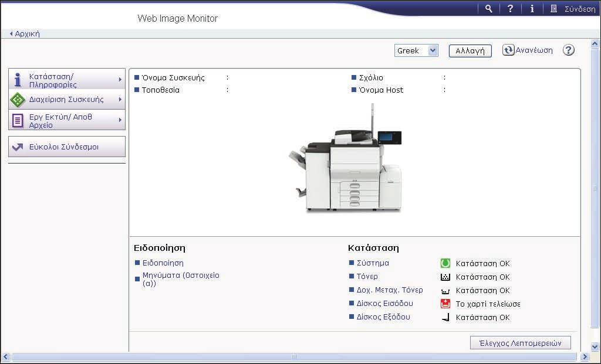
Task: Click the toner status icon
Action: click(445, 277)
